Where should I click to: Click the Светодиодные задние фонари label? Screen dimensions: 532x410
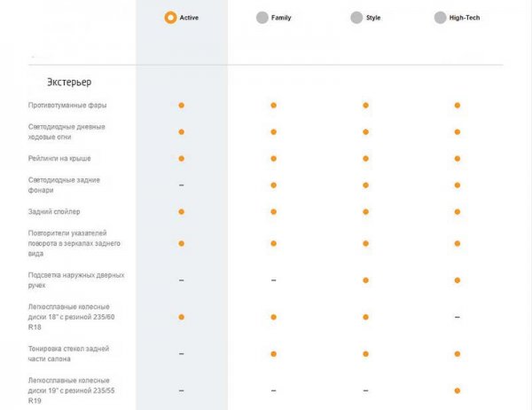64,185
